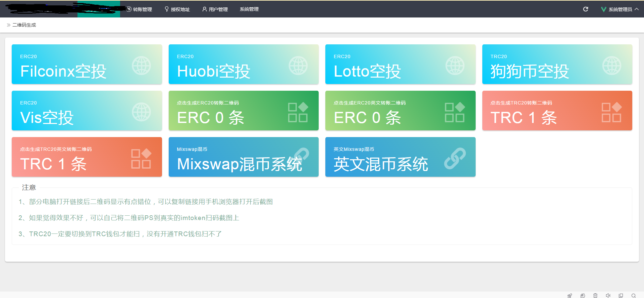This screenshot has height=298, width=644.
Task: Expand the 系统管理员 account dropdown
Action: (x=620, y=9)
